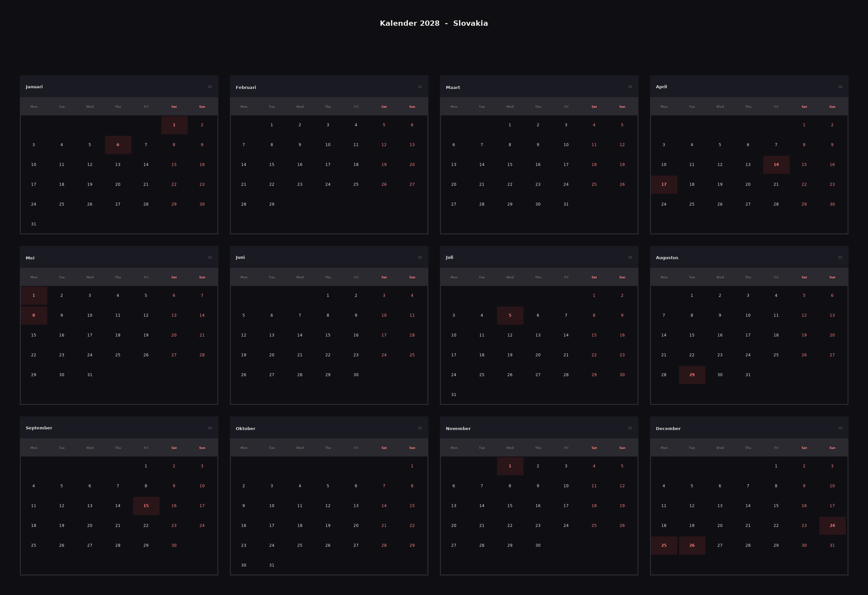Click working-day count 23 in Maart header
The image size is (868, 595).
coord(630,87)
